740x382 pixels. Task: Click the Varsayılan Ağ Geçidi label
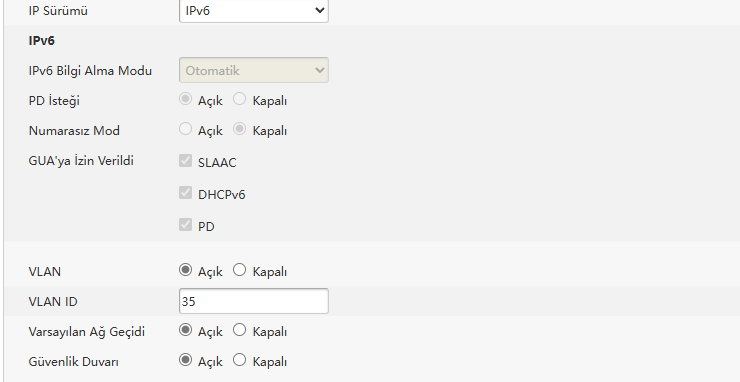87,332
